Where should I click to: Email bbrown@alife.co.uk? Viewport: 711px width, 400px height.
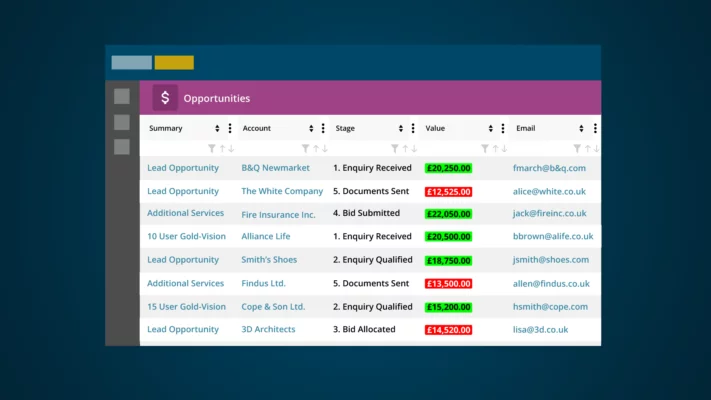(x=553, y=236)
